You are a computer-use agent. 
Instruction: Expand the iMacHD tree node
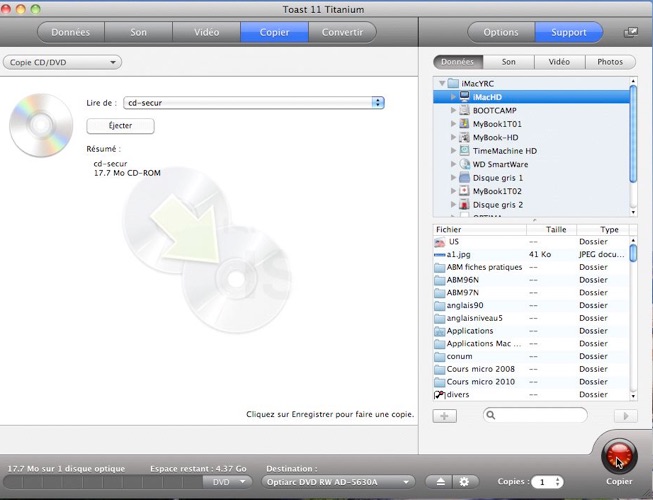tap(453, 97)
